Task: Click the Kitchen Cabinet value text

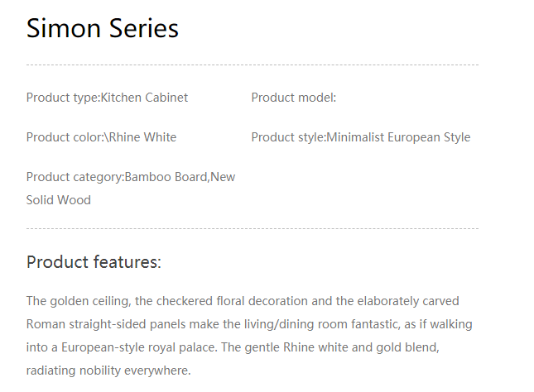Action: [x=145, y=98]
